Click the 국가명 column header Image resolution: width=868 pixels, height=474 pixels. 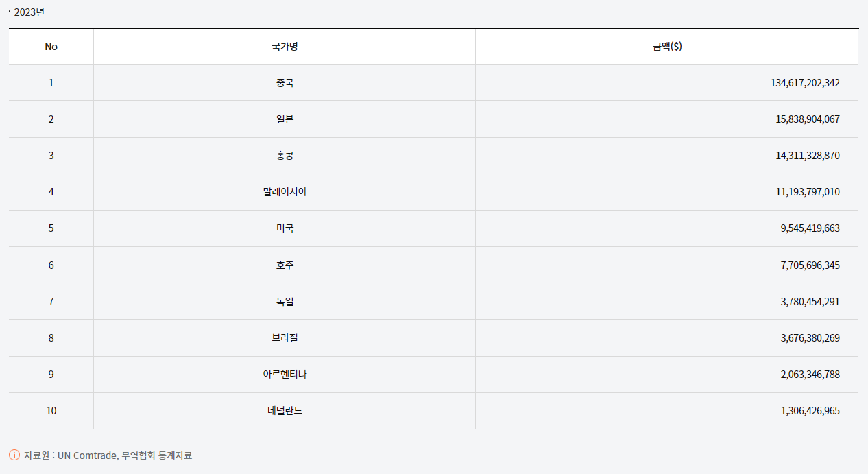tap(285, 47)
